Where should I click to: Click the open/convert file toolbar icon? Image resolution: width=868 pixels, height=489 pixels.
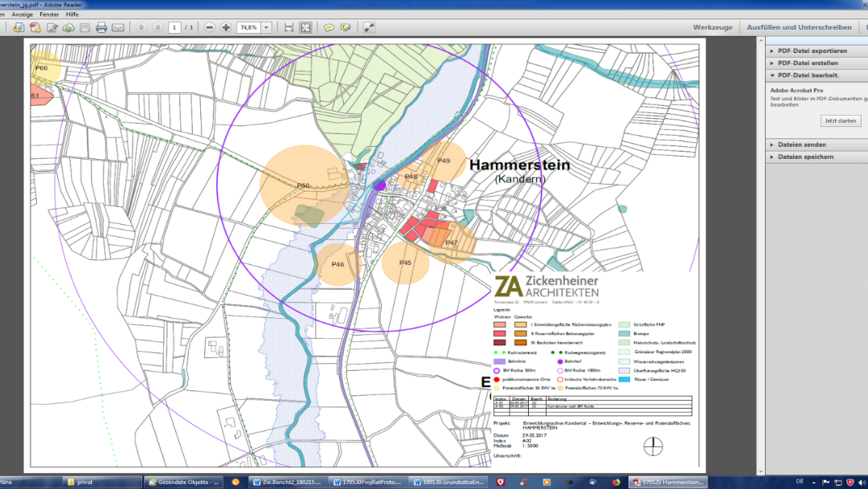[18, 27]
